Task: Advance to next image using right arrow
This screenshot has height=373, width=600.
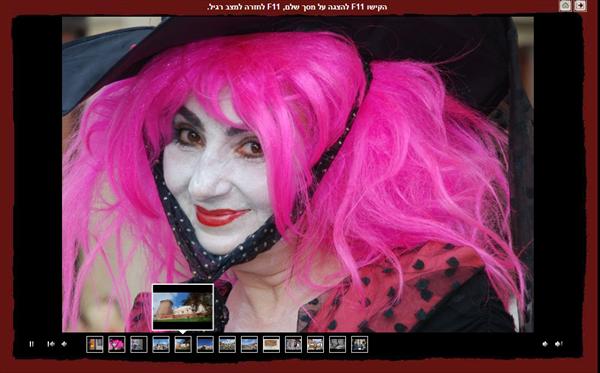Action: [545, 344]
